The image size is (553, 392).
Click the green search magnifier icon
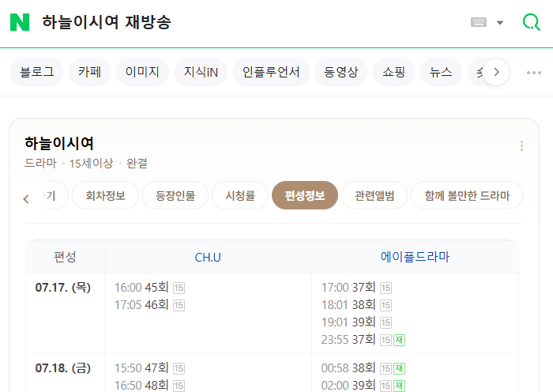[531, 22]
